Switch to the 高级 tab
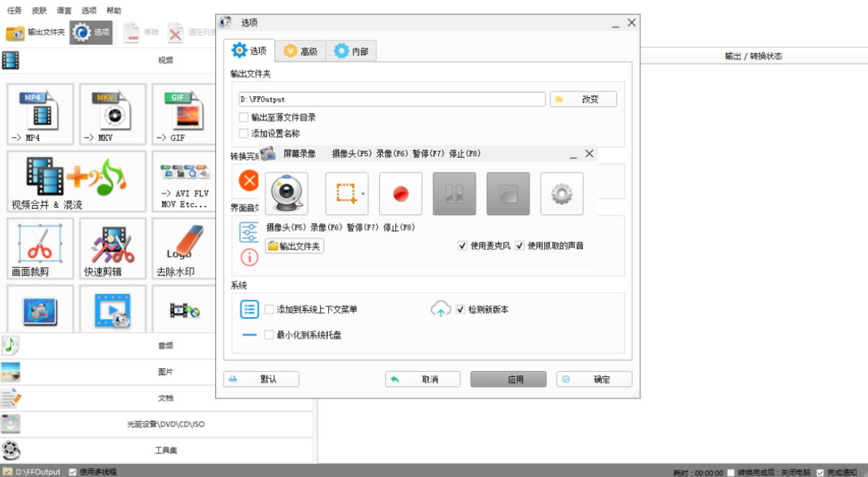Image resolution: width=868 pixels, height=477 pixels. pos(300,51)
